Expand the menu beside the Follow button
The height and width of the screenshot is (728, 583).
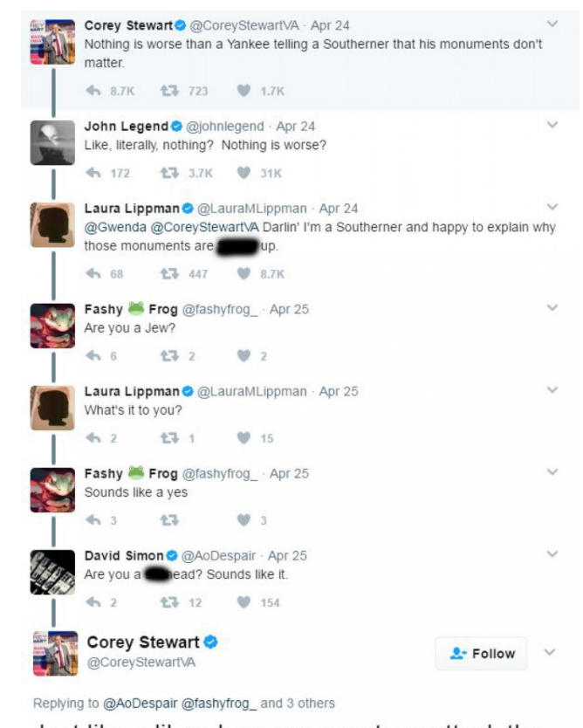point(550,653)
